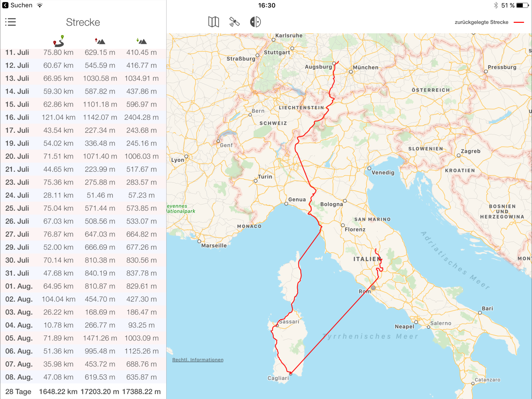Select the 04. Aug. row

coord(83,325)
